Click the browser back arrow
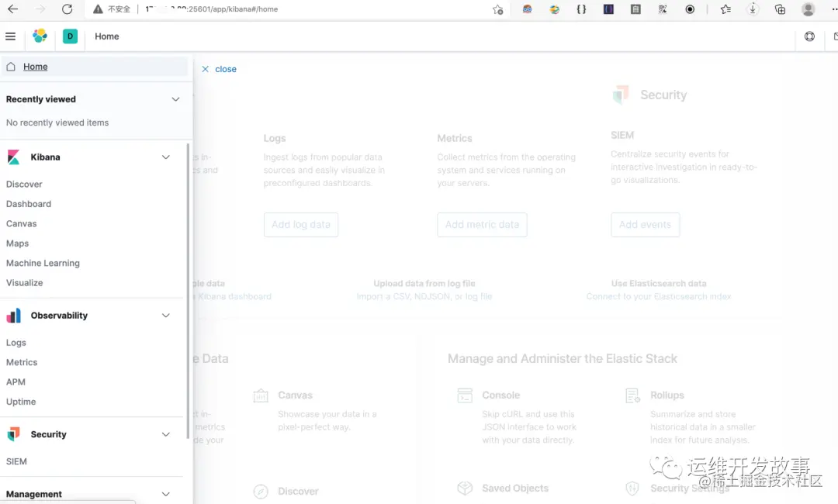838x504 pixels. [x=13, y=9]
